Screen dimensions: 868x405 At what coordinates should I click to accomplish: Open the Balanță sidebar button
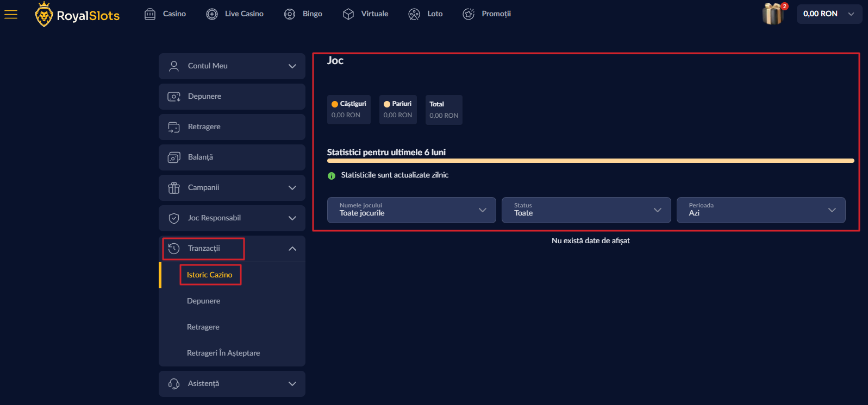[232, 157]
